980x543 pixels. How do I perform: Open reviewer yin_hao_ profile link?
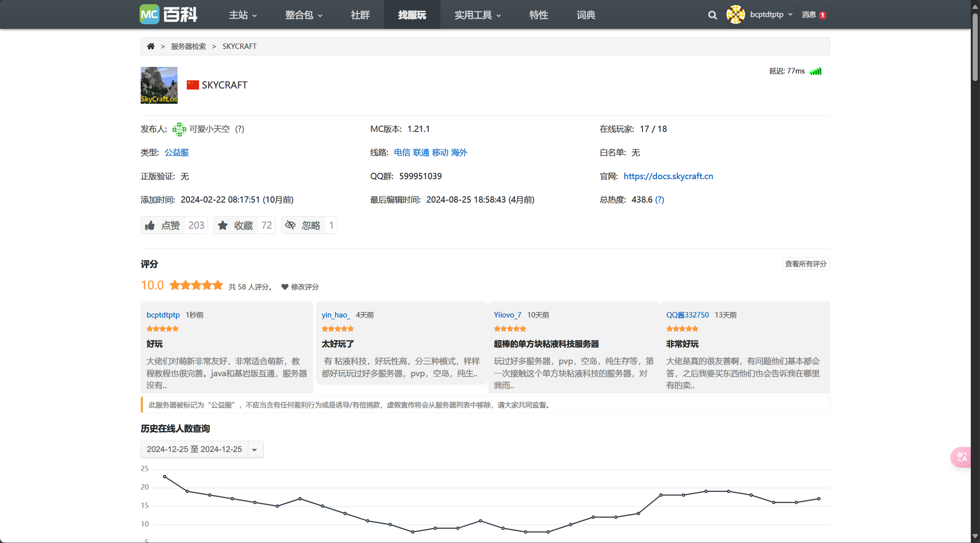(x=336, y=315)
